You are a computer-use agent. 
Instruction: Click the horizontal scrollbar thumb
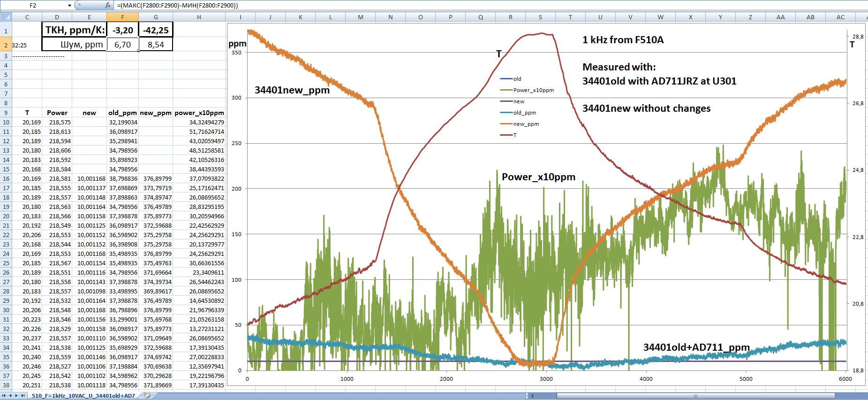[x=695, y=396]
